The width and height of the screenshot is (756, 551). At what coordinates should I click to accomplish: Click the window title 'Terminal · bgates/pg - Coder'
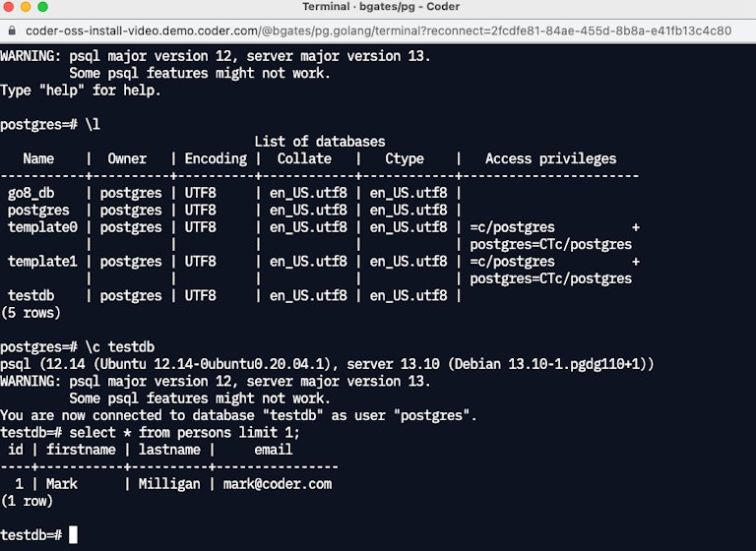tap(381, 7)
